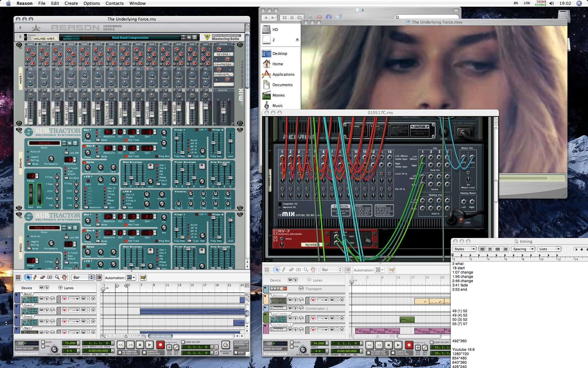This screenshot has height=368, width=588.
Task: Select the Hand tool in right sequencer
Action: pos(313,270)
